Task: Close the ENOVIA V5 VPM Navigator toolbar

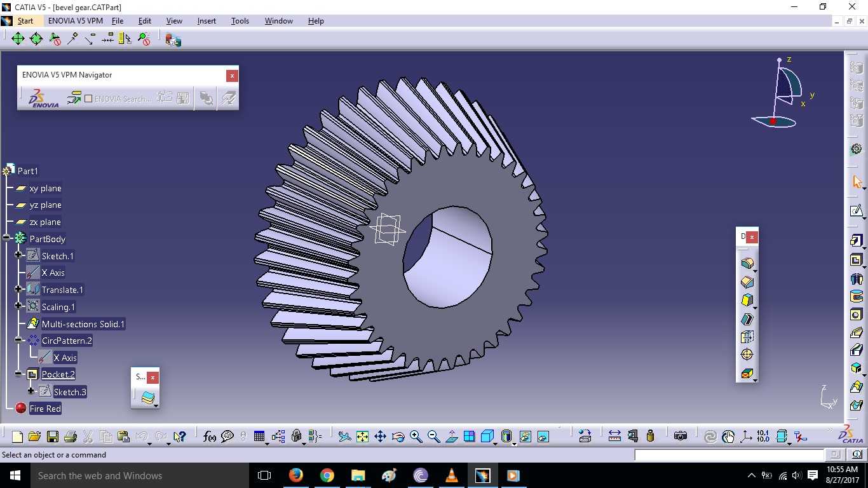Action: [x=232, y=76]
